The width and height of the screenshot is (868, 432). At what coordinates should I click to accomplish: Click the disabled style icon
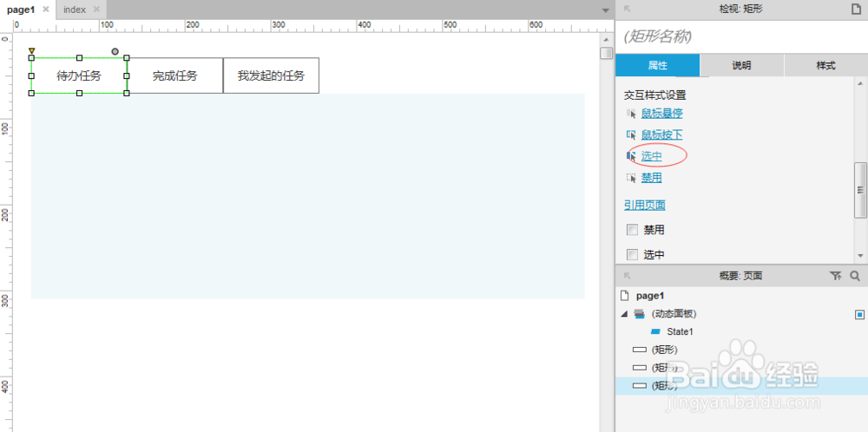click(631, 178)
